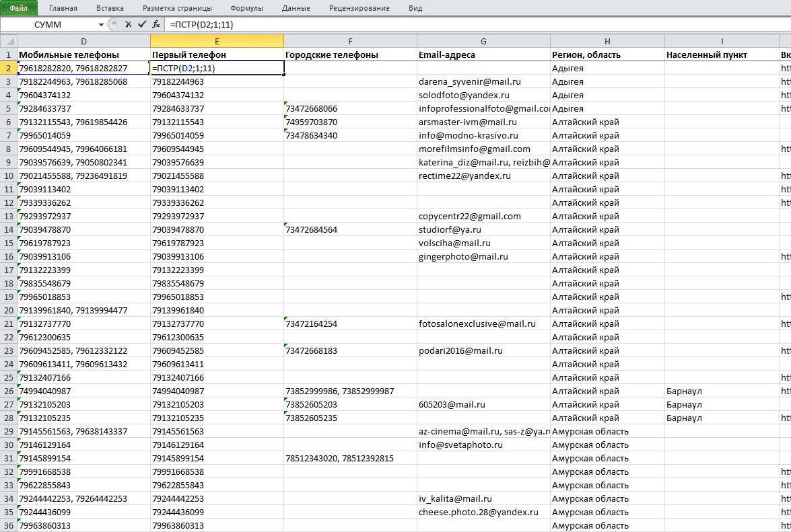This screenshot has height=532, width=791.
Task: Select cell 73472164254 in city phones
Action: [350, 324]
